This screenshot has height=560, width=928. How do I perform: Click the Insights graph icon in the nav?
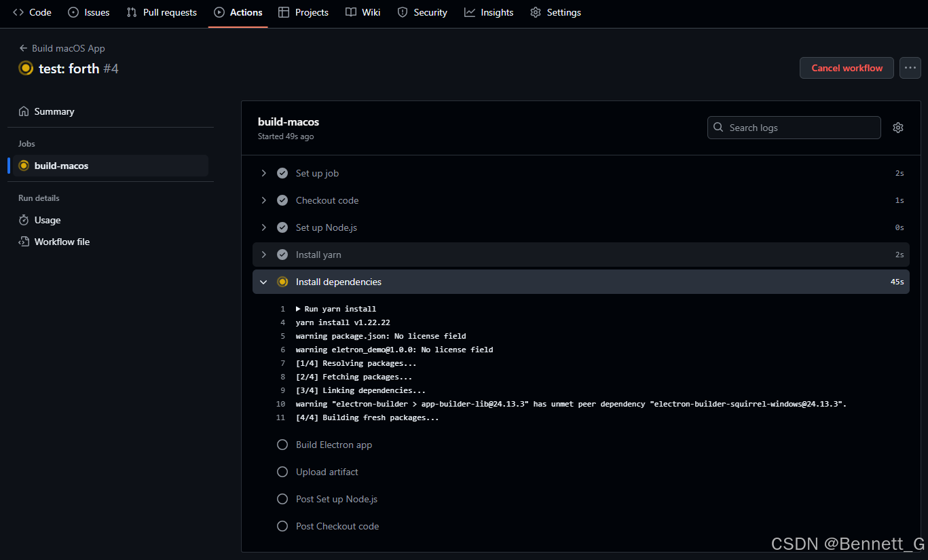(x=470, y=12)
